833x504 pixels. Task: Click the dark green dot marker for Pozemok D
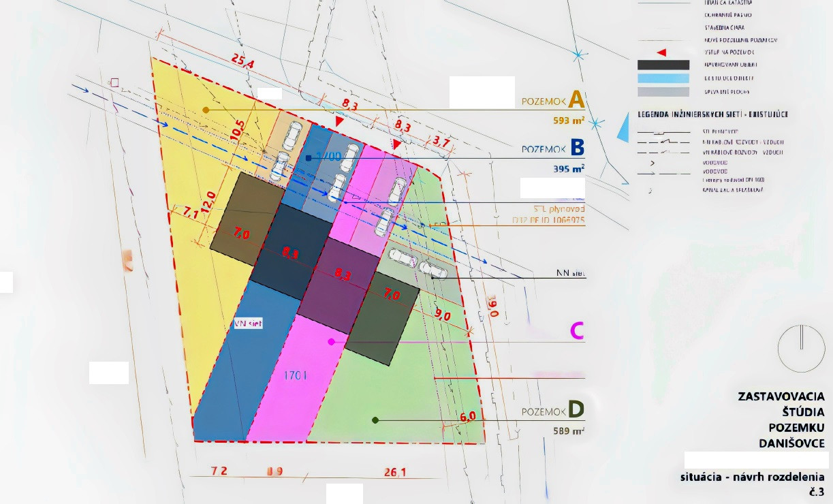click(375, 420)
